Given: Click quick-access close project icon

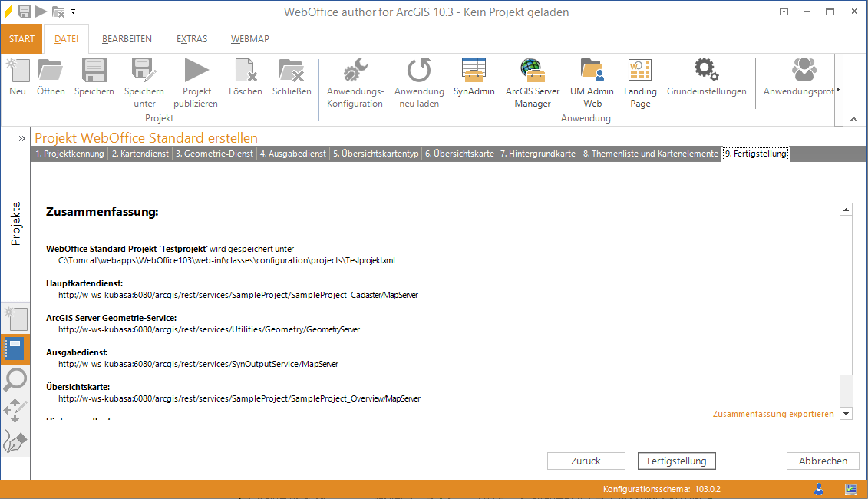Looking at the screenshot, I should click(58, 11).
